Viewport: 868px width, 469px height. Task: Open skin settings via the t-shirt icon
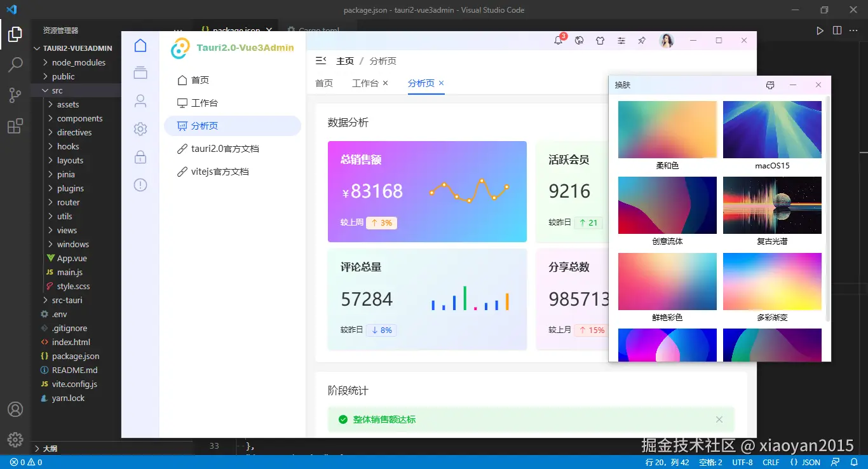pos(600,40)
